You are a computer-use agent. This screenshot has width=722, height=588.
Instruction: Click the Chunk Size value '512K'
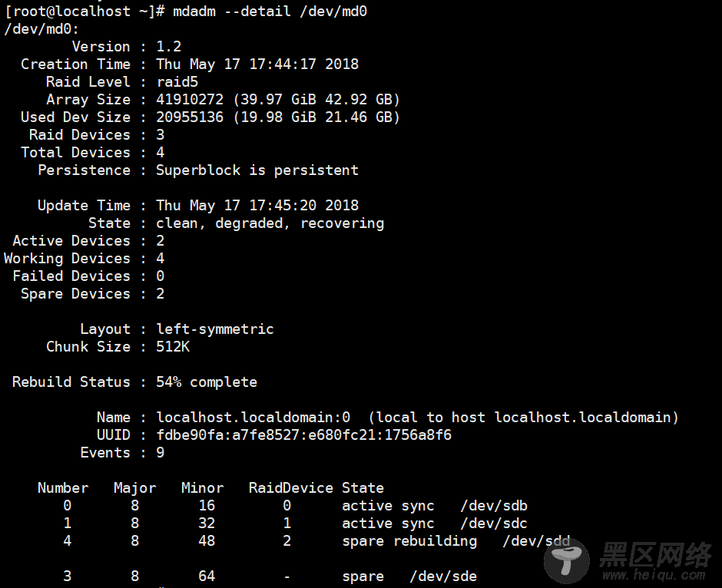(173, 346)
